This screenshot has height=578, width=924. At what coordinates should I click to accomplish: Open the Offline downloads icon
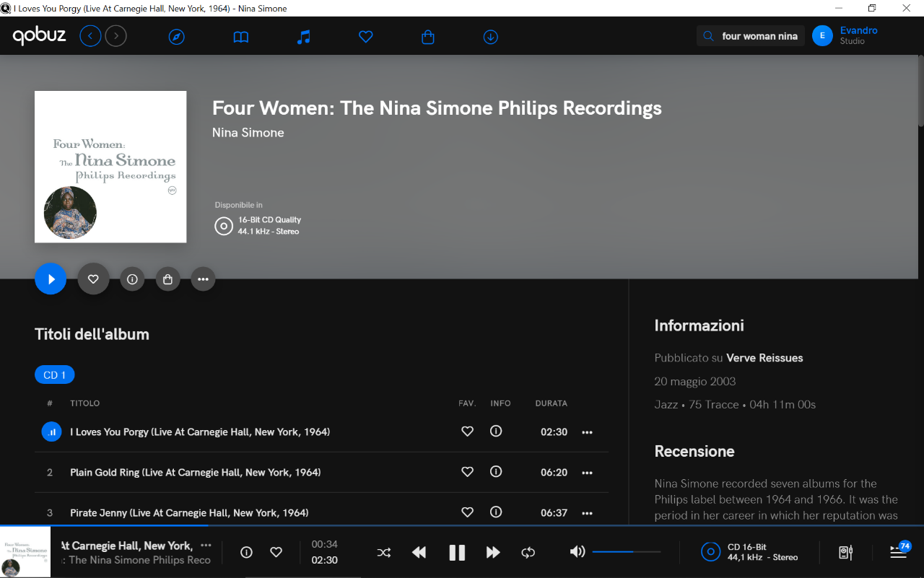(x=491, y=37)
